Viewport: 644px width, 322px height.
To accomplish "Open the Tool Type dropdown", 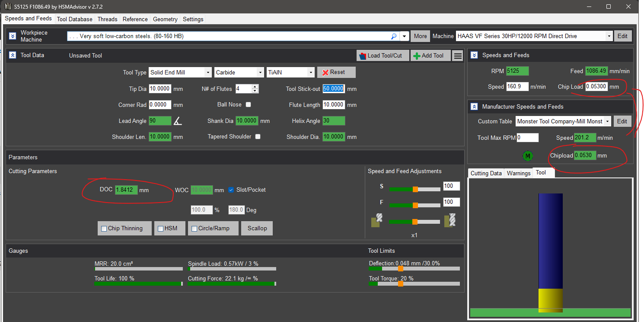I will pos(208,72).
